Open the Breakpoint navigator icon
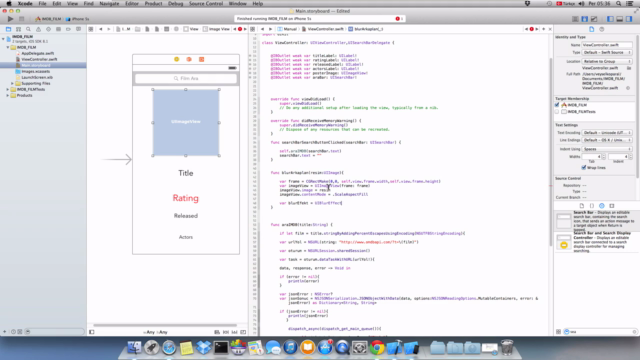Viewport: 640px width, 360px height. pos(68,29)
